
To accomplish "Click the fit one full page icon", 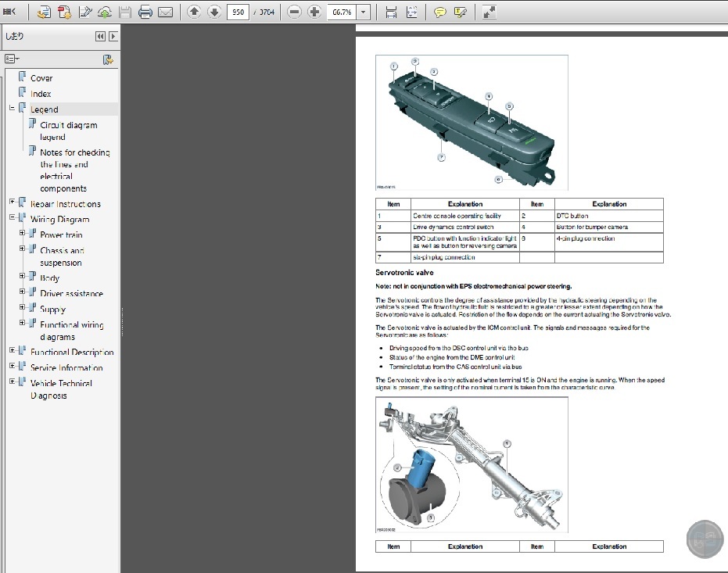I will pyautogui.click(x=411, y=12).
